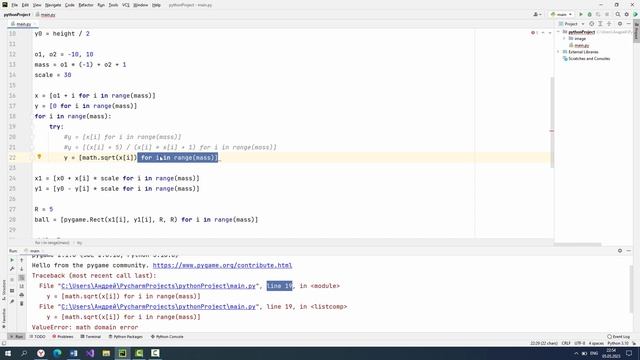Open Python Packages tool window

pos(126,337)
